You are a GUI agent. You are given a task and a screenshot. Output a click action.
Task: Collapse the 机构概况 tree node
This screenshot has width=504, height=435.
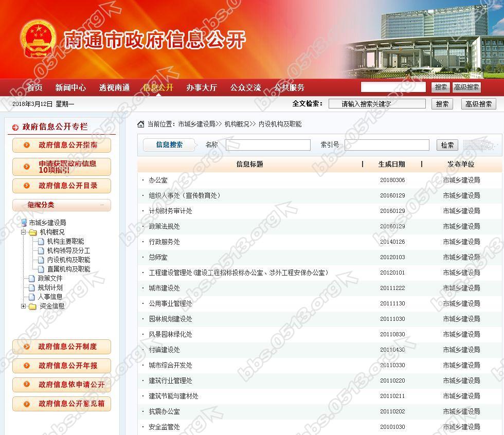pyautogui.click(x=24, y=232)
